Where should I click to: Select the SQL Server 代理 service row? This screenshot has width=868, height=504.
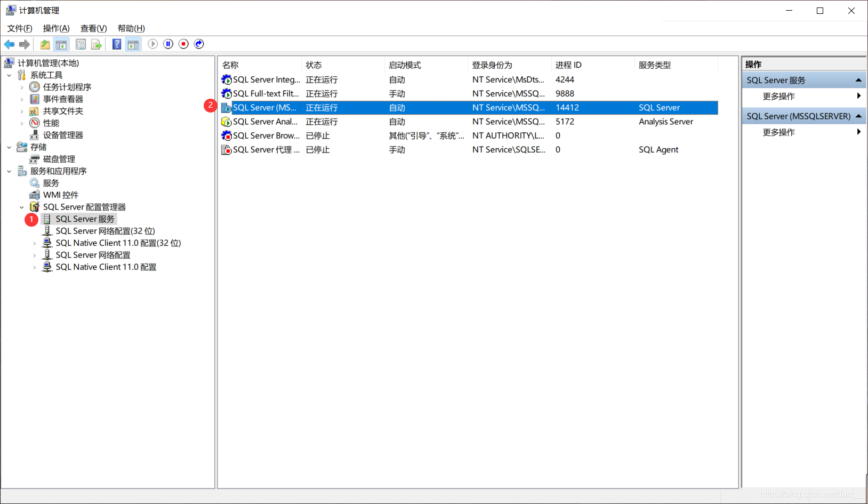click(x=469, y=150)
